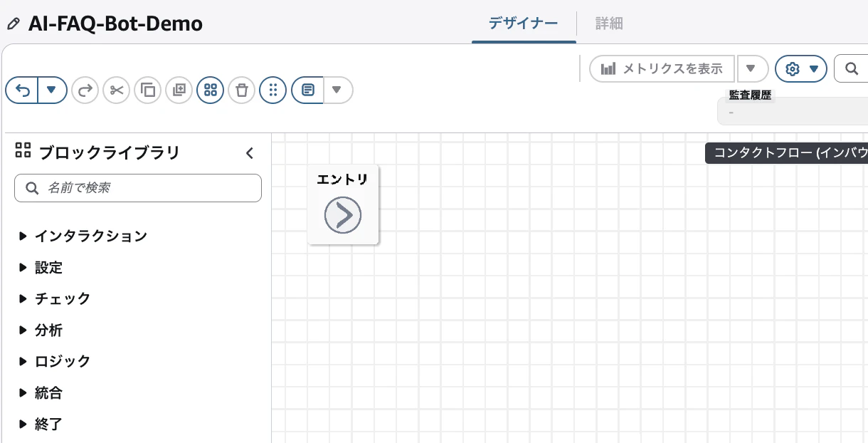Switch to the 詳細 tab
This screenshot has height=443, width=868.
coord(609,24)
